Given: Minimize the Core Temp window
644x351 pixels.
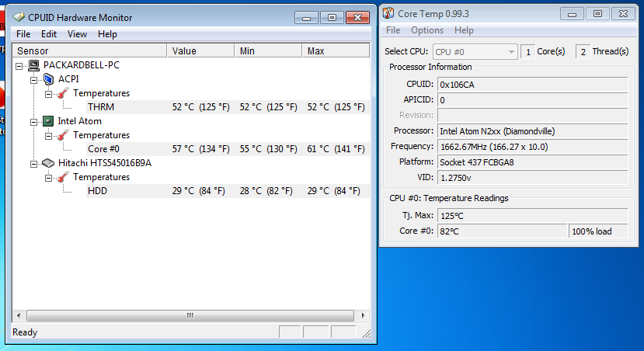Looking at the screenshot, I should coord(572,14).
